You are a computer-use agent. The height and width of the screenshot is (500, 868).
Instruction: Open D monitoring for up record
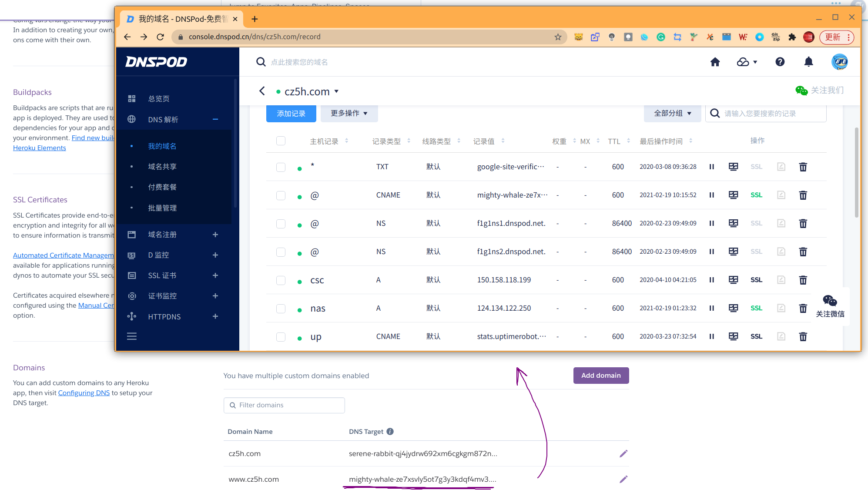coord(733,336)
